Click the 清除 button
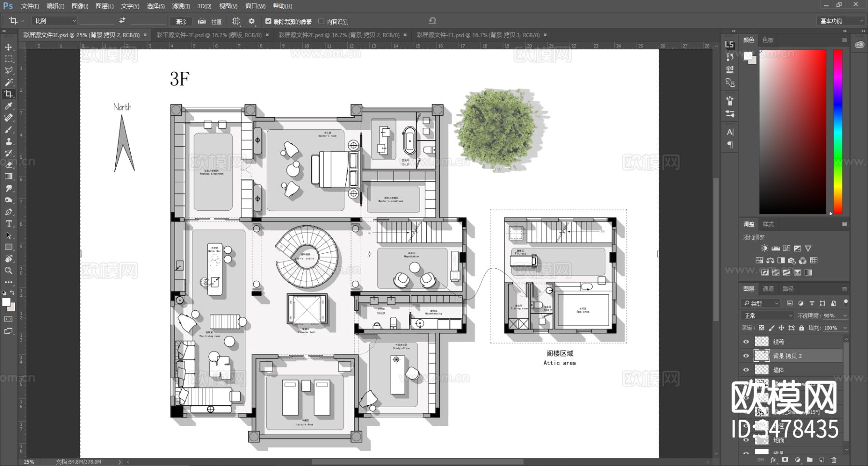Image resolution: width=868 pixels, height=466 pixels. (181, 22)
